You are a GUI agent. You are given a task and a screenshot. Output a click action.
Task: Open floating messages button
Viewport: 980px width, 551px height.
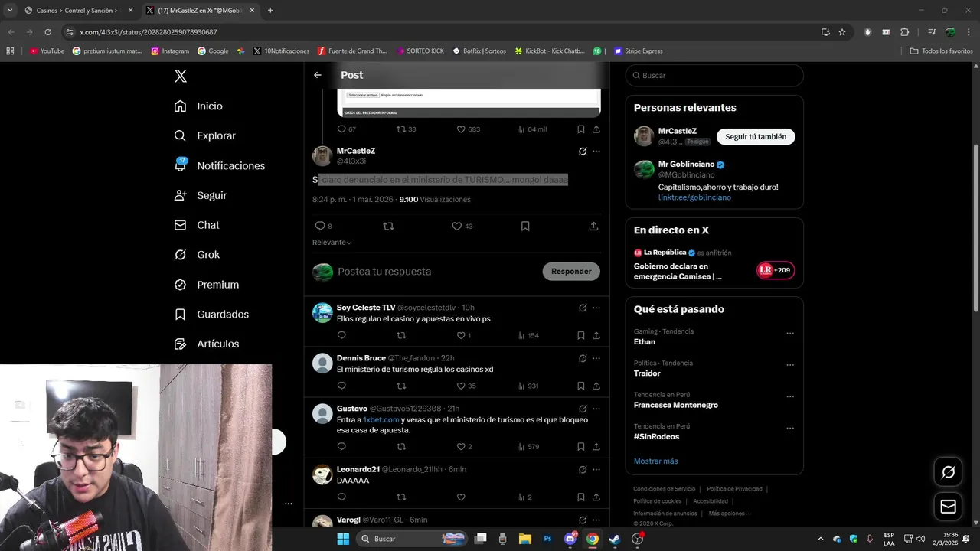pos(948,507)
